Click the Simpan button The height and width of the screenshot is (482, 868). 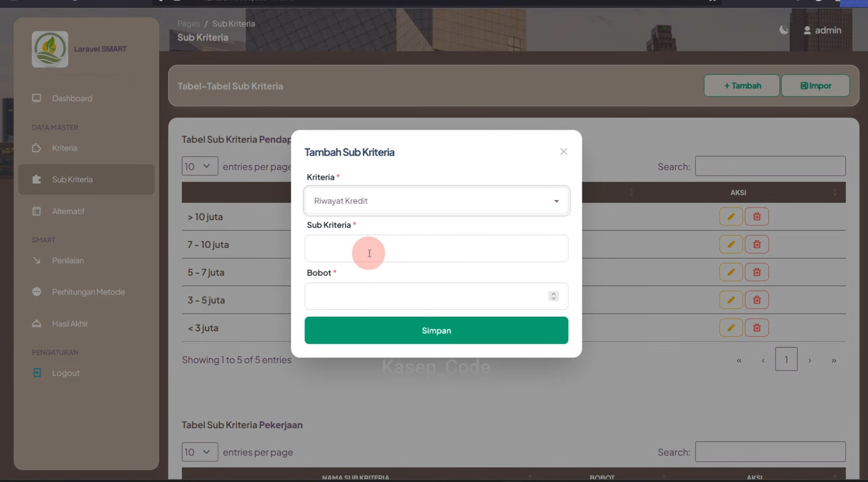[436, 330]
